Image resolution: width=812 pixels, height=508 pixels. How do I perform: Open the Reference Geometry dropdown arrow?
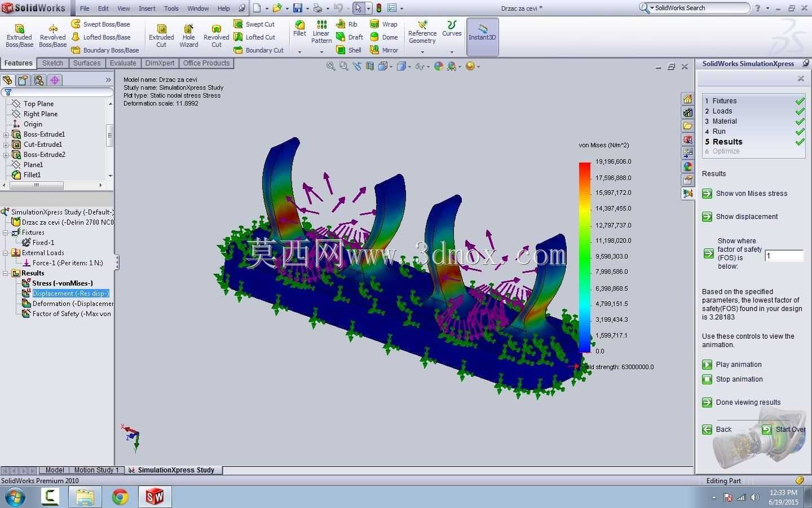click(422, 52)
